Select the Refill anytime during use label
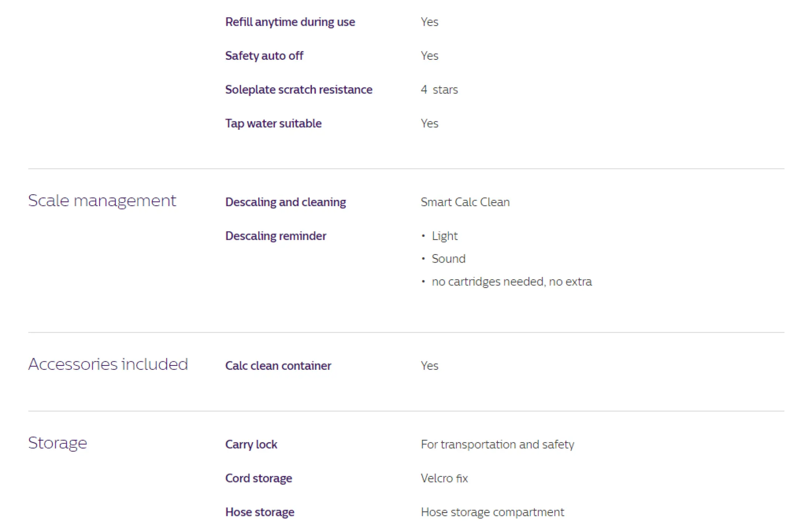812x524 pixels. tap(290, 22)
